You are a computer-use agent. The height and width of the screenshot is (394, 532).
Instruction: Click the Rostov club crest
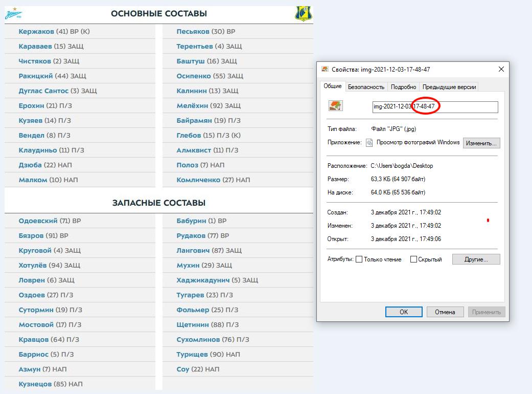tap(304, 14)
